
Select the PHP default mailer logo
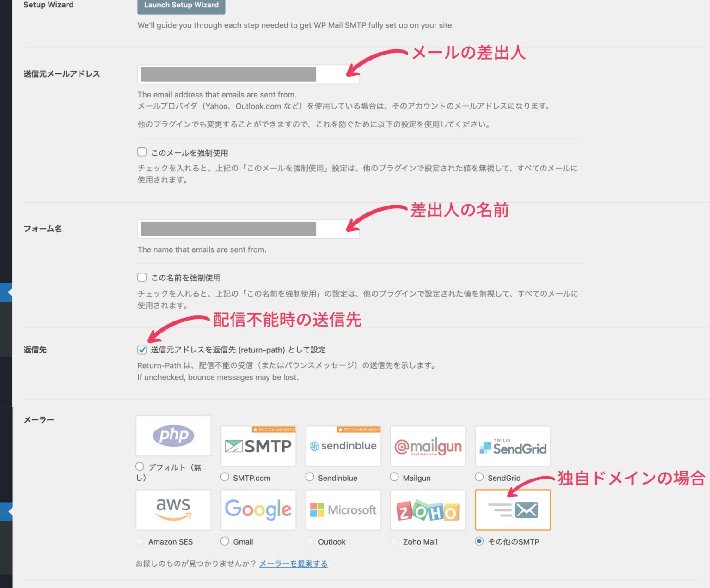click(173, 436)
